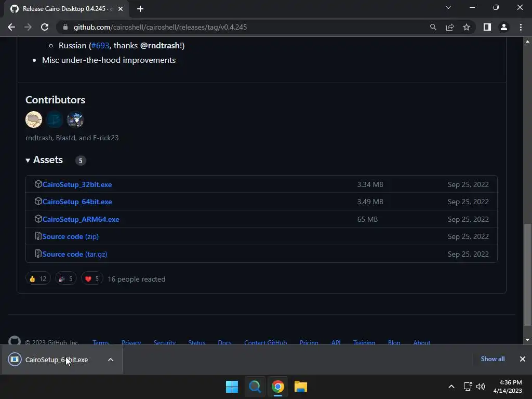Download Source code (tar.gz)

(75, 254)
